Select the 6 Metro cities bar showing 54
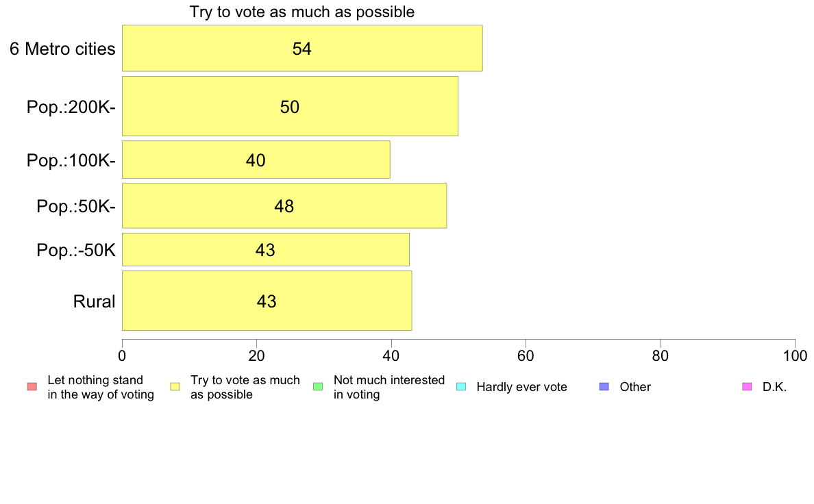The width and height of the screenshot is (814, 504). (302, 48)
